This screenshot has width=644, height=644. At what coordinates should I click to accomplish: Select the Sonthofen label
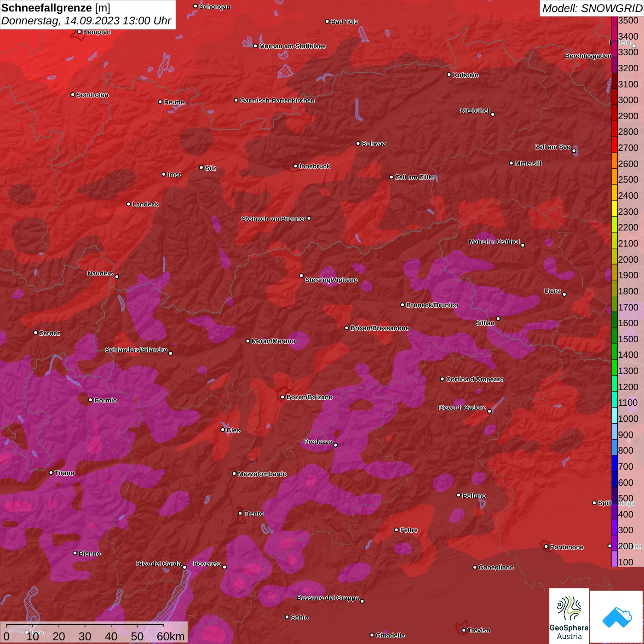coord(92,95)
